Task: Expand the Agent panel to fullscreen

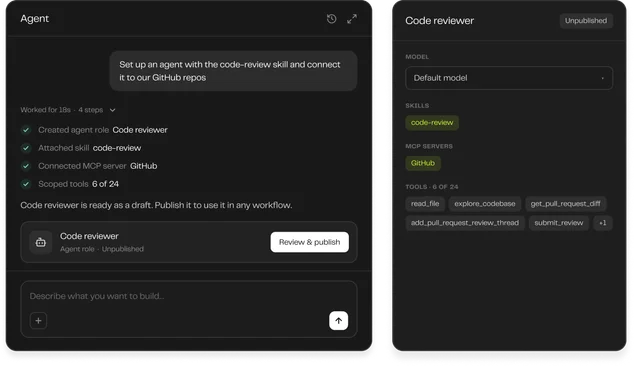Action: 352,19
